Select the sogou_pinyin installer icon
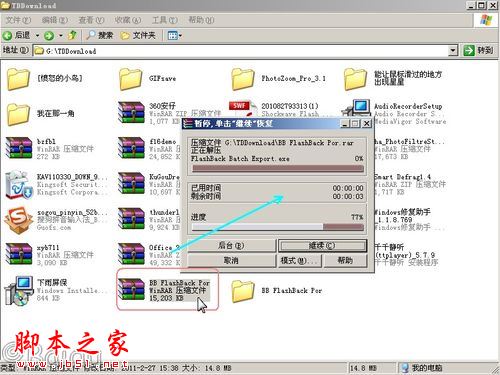 (x=19, y=220)
